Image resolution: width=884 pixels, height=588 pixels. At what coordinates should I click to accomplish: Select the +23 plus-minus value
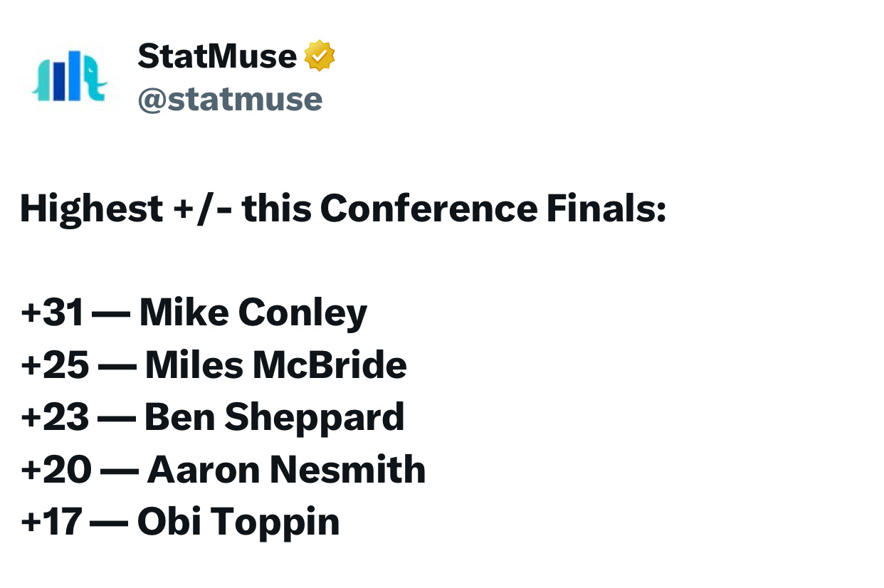click(x=55, y=417)
